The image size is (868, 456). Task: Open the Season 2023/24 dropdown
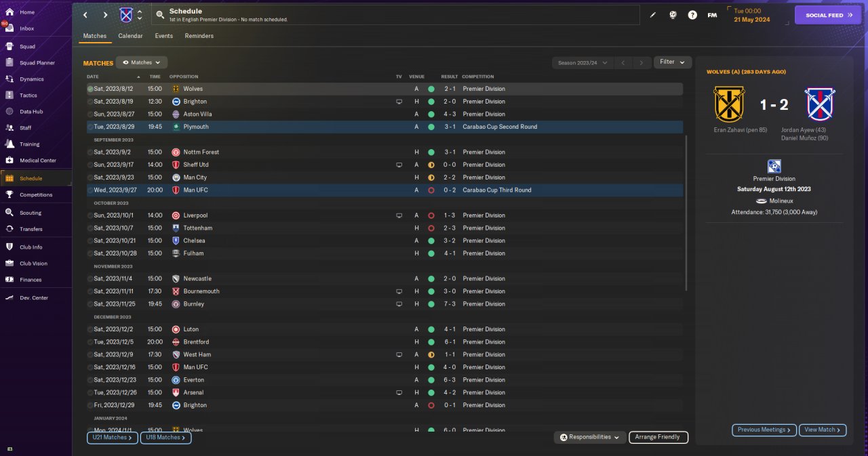pyautogui.click(x=582, y=62)
